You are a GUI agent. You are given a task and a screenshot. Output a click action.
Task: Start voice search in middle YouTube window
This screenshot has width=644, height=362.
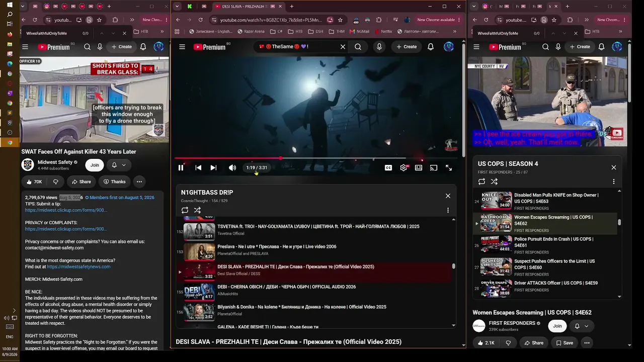(379, 47)
